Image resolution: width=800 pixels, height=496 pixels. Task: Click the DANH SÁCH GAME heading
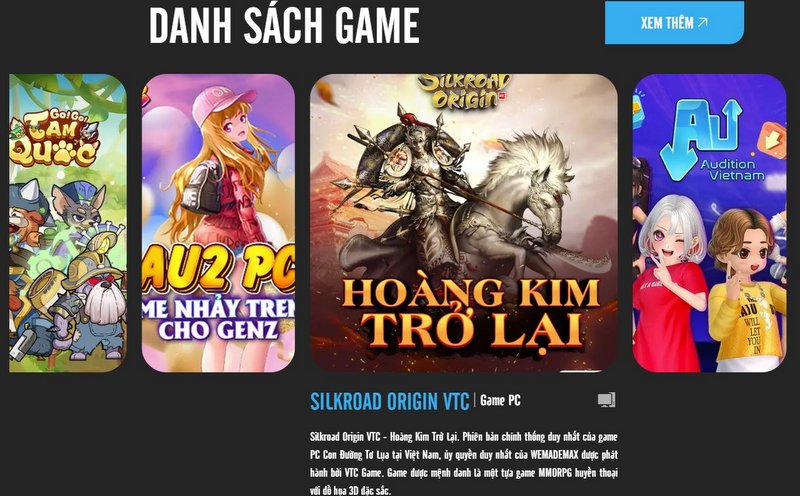point(284,26)
